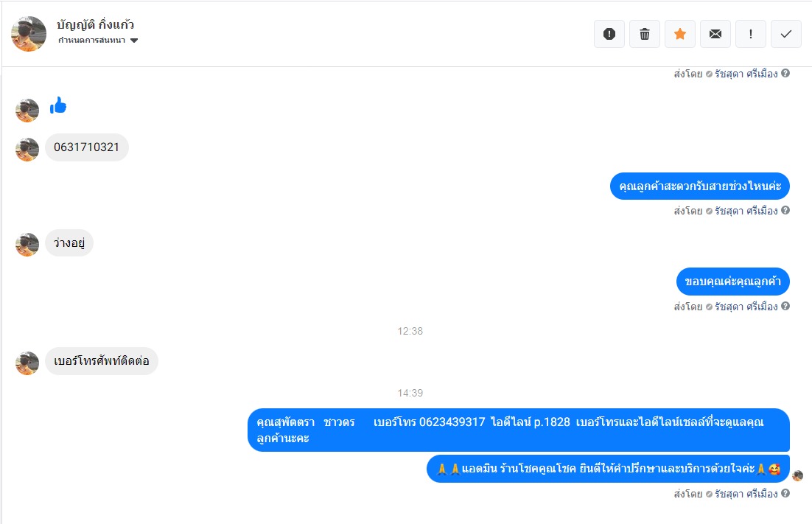Flag conversation as important with the exclamation mark
The width and height of the screenshot is (812, 524).
(751, 34)
